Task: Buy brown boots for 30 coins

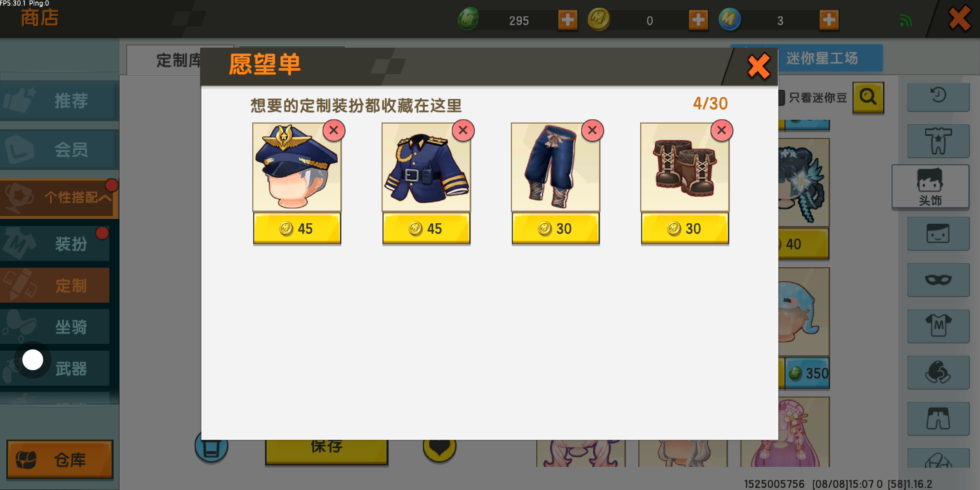Action: coord(685,229)
